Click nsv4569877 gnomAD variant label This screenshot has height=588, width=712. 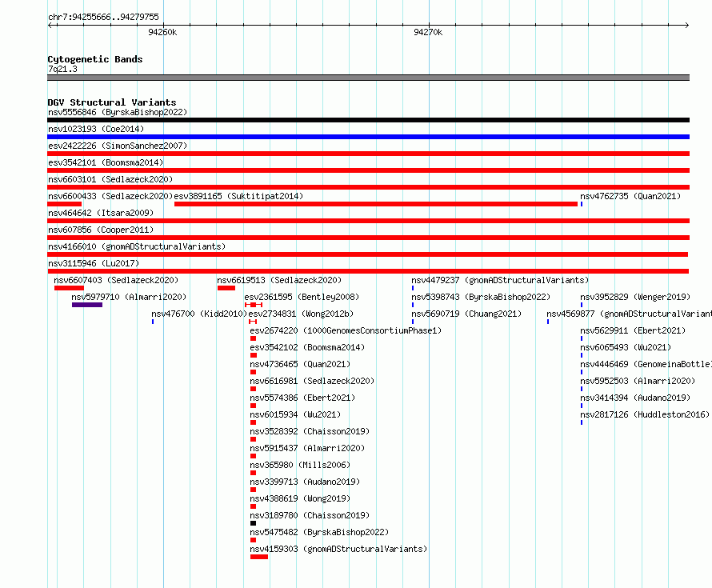tap(629, 314)
